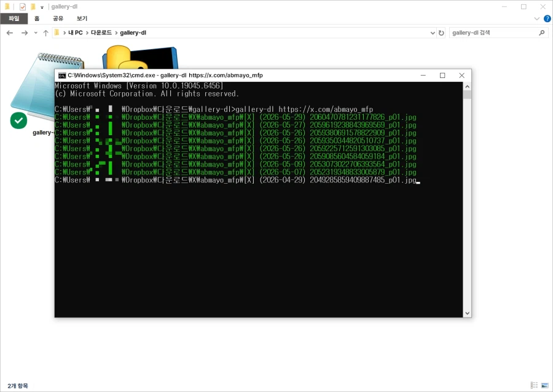Close the cmd.exe window

point(461,76)
